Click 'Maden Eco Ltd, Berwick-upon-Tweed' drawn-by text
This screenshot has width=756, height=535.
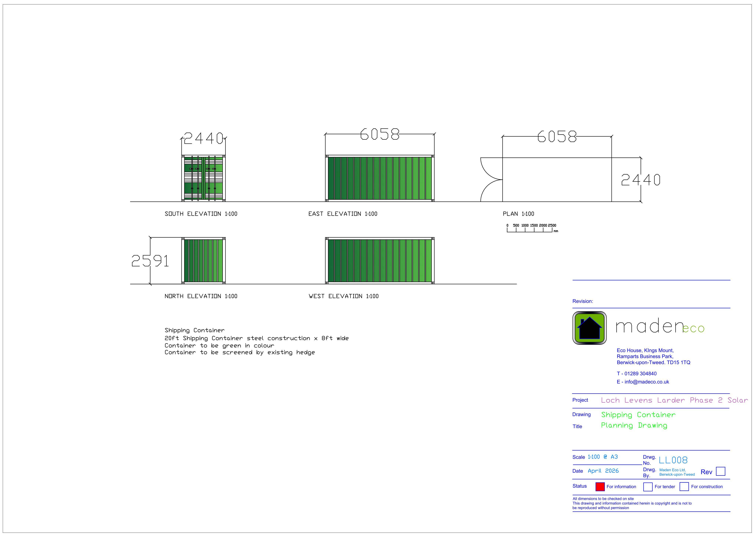click(x=677, y=472)
